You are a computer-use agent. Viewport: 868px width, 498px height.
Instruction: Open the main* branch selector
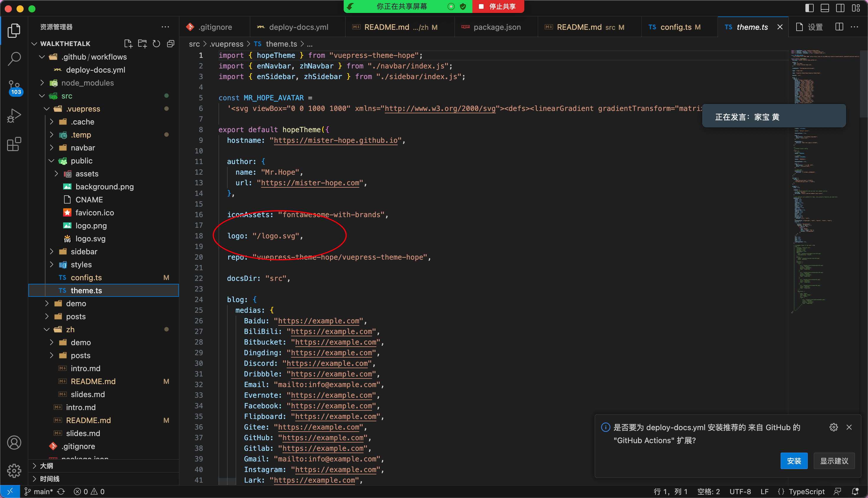click(x=39, y=492)
